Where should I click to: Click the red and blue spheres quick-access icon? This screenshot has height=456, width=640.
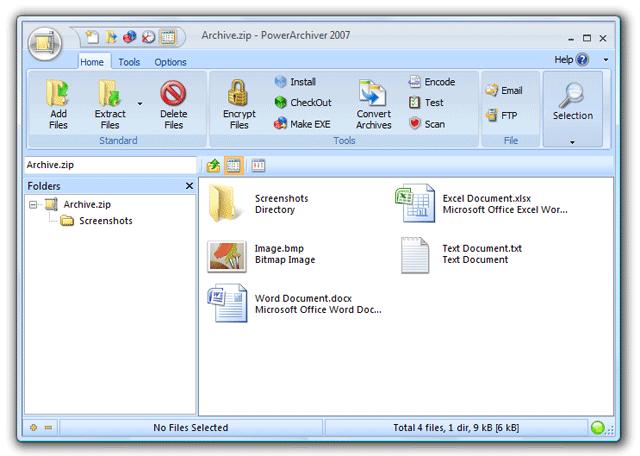pos(130,38)
